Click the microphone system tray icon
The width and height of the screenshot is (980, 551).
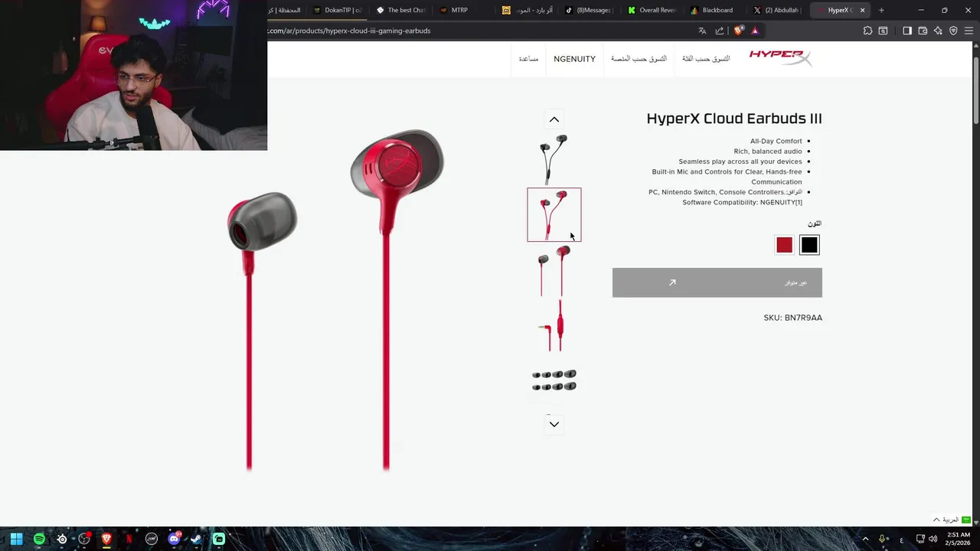point(883,539)
